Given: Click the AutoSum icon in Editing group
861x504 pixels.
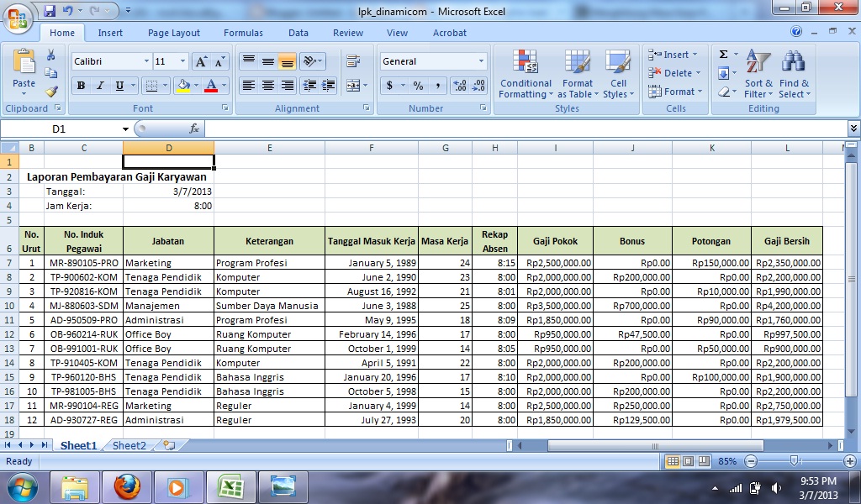Looking at the screenshot, I should point(723,53).
